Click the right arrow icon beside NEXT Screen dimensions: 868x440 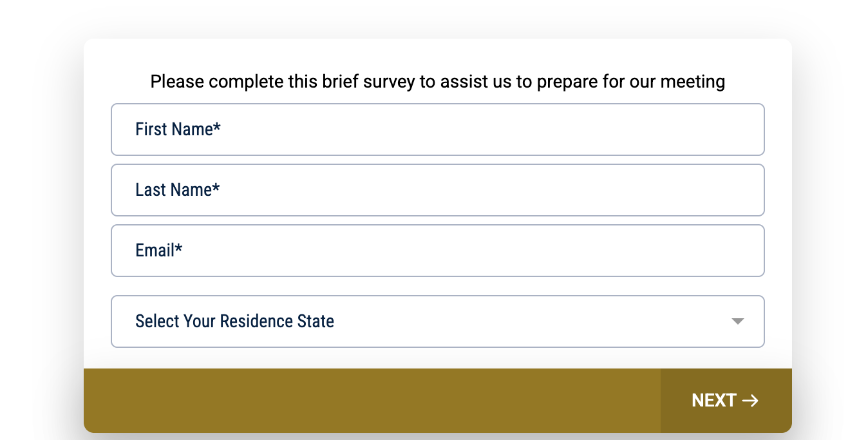[x=750, y=401]
